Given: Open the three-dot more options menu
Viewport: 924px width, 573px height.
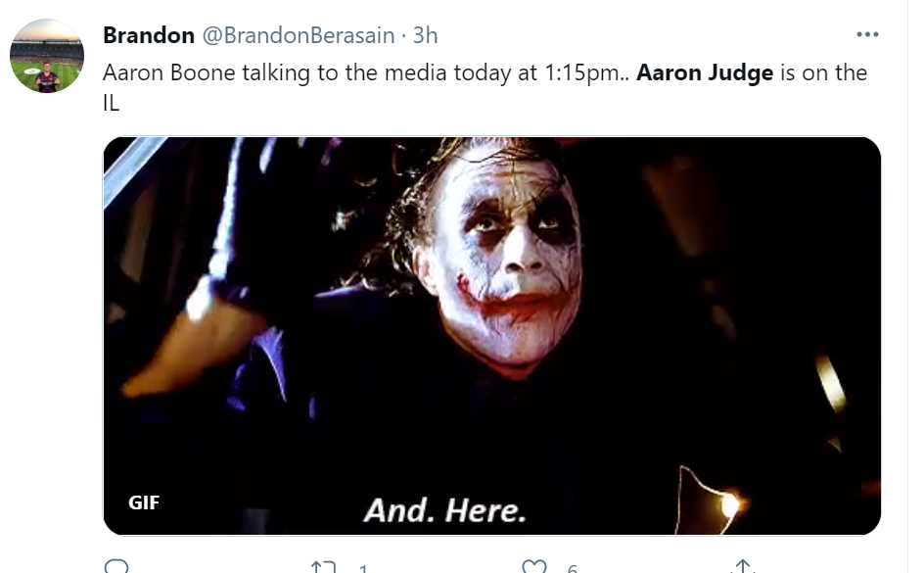Looking at the screenshot, I should (867, 35).
